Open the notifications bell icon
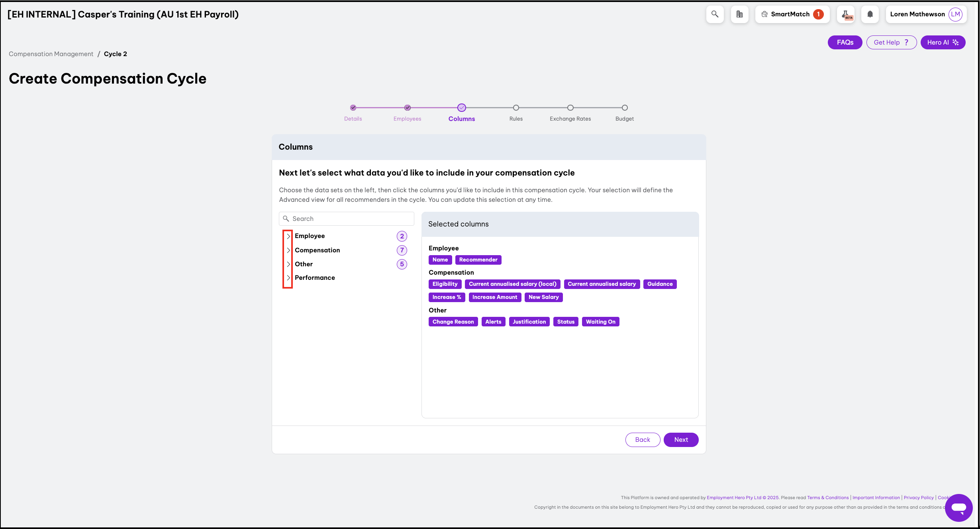This screenshot has height=529, width=980. (x=870, y=14)
